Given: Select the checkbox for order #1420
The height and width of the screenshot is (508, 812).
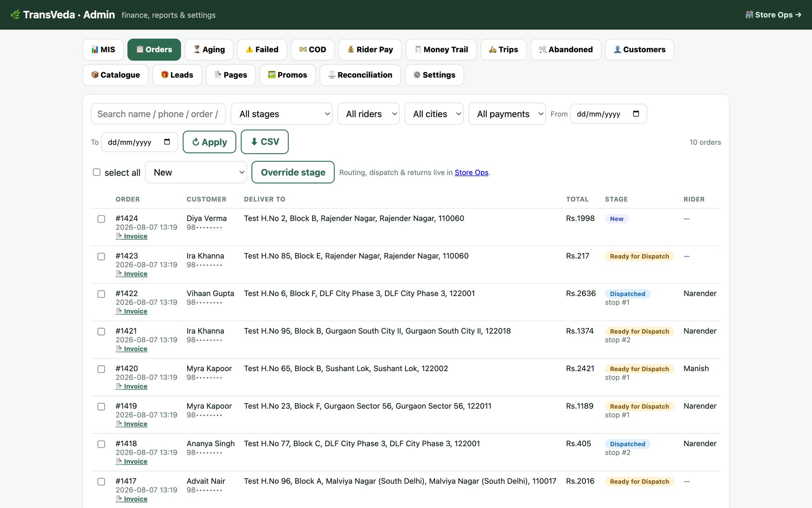Looking at the screenshot, I should (x=101, y=369).
